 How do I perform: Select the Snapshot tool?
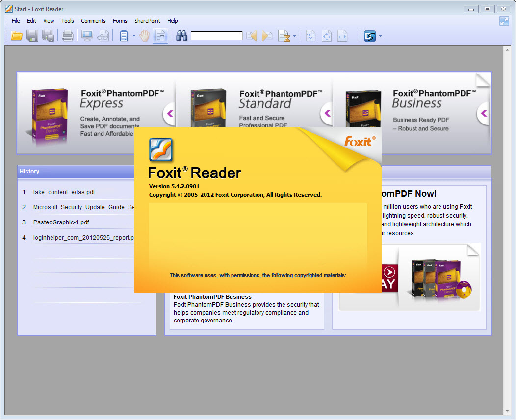[x=103, y=35]
